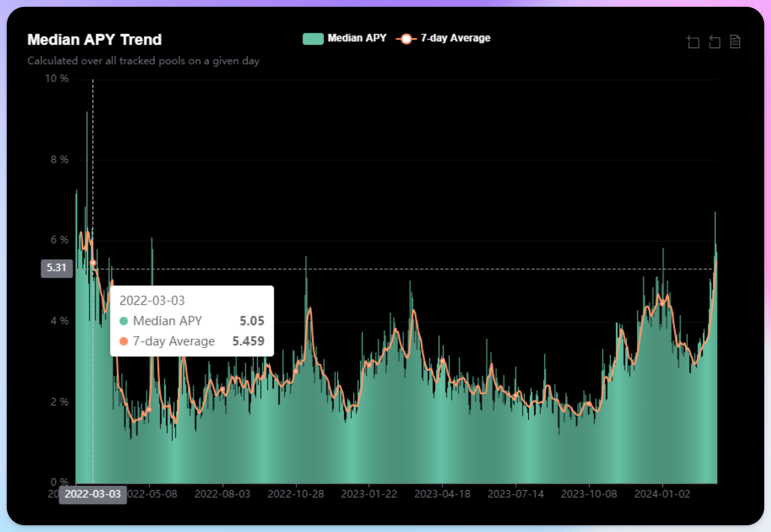
Task: Click the 7-day Average legend line marker
Action: point(406,39)
